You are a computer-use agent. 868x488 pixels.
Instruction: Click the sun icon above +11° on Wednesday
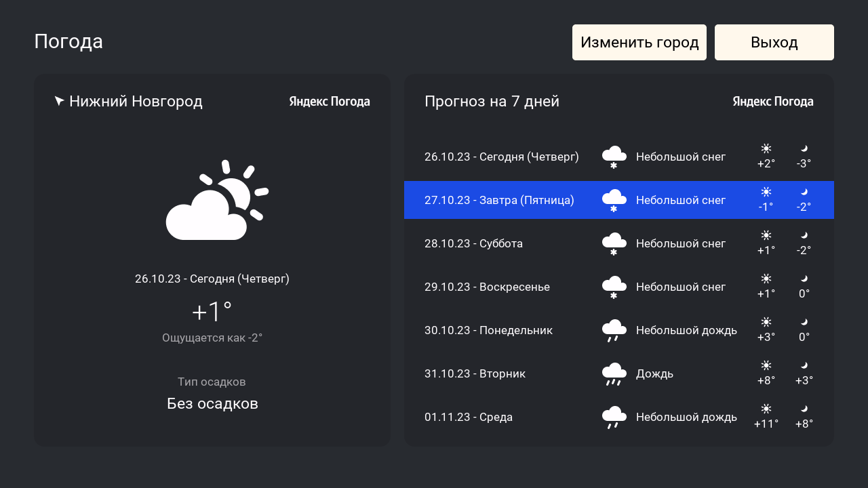[766, 409]
